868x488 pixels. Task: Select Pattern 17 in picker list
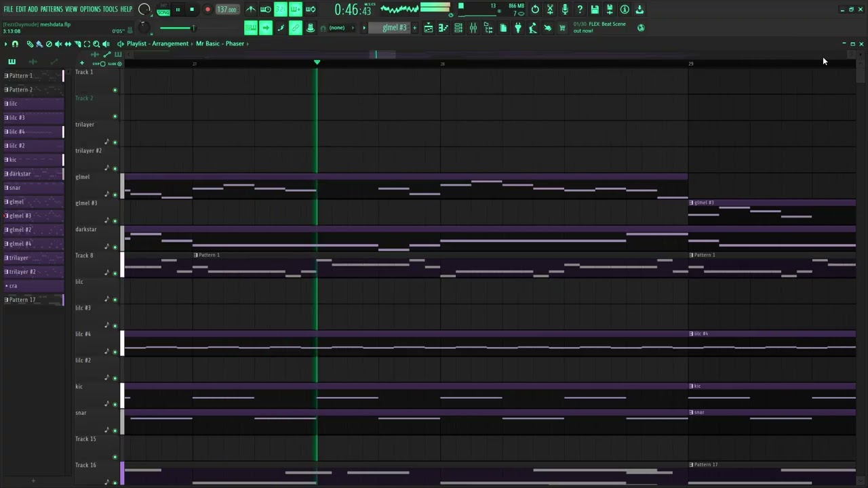[x=33, y=300]
